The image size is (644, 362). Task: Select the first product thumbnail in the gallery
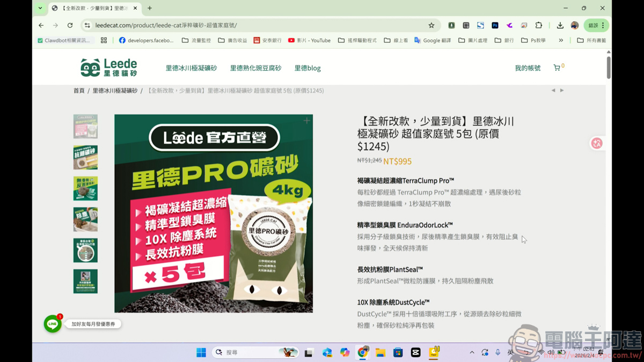tap(85, 126)
